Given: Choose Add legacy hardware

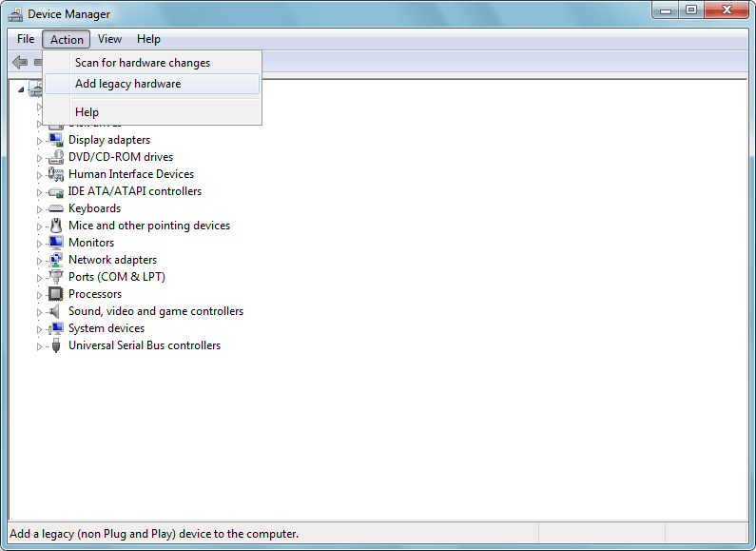Looking at the screenshot, I should (x=152, y=84).
